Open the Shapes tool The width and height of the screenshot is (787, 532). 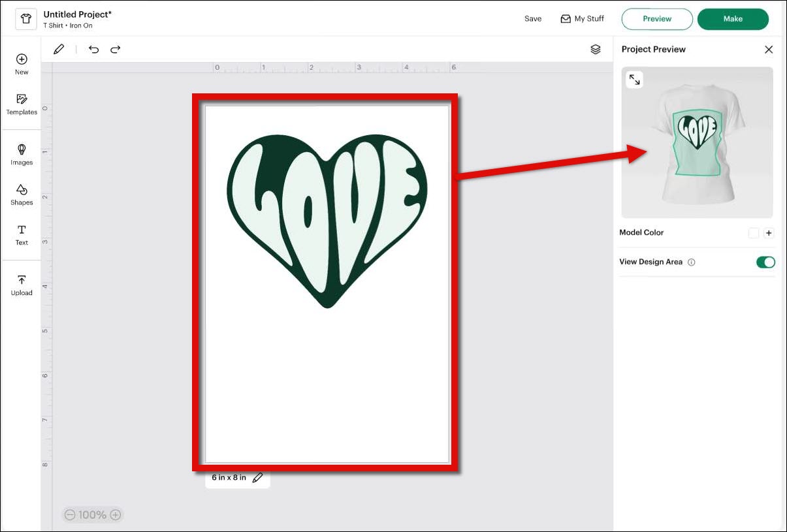22,194
